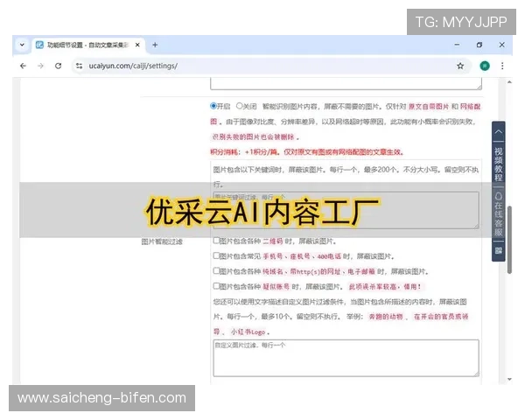Tick the 二维码 image filter checkbox
The height and width of the screenshot is (420, 525).
coord(216,241)
